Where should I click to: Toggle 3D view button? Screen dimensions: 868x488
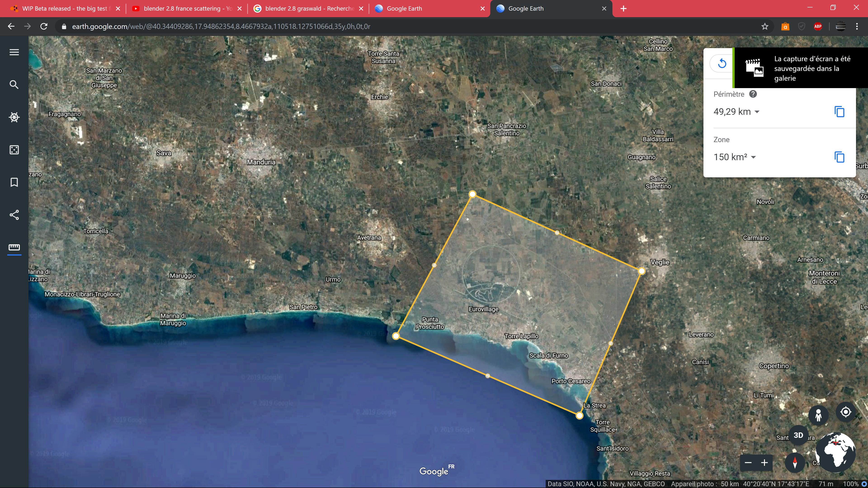(x=798, y=435)
